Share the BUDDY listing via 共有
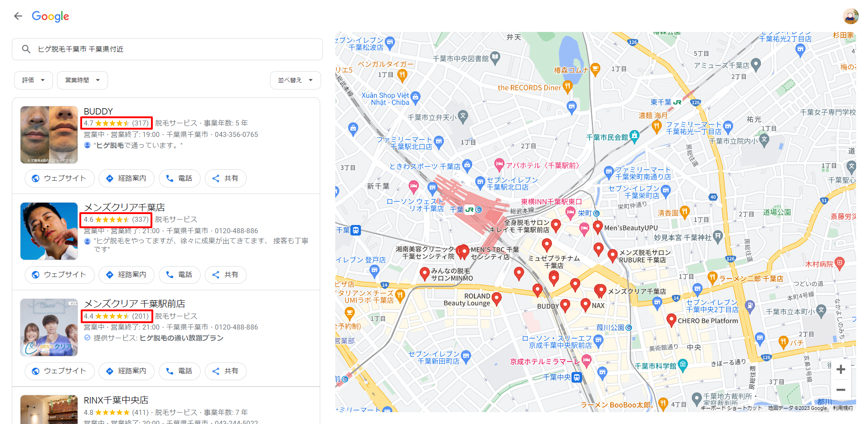Image resolution: width=868 pixels, height=424 pixels. [226, 178]
